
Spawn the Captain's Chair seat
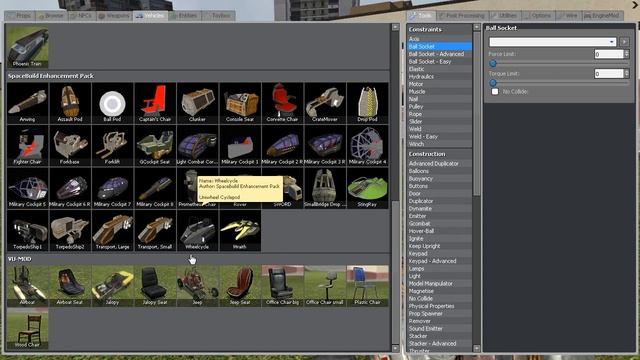click(x=155, y=103)
